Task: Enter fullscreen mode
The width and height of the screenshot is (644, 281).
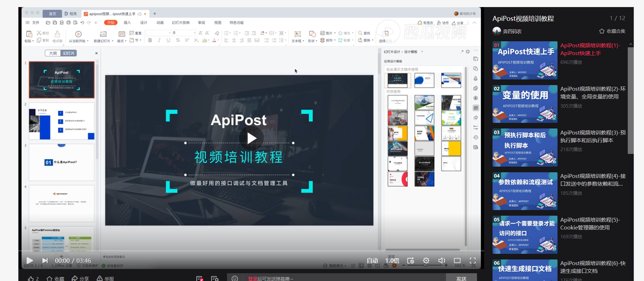Action: coord(472,260)
